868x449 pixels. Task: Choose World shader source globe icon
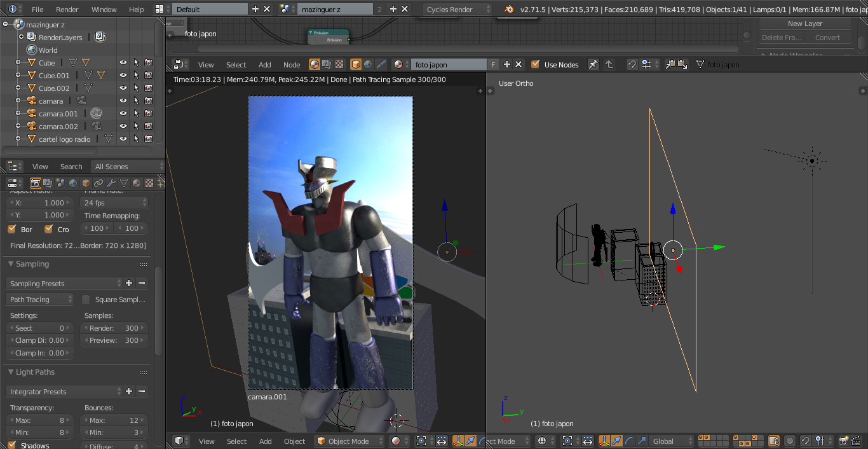[x=368, y=64]
